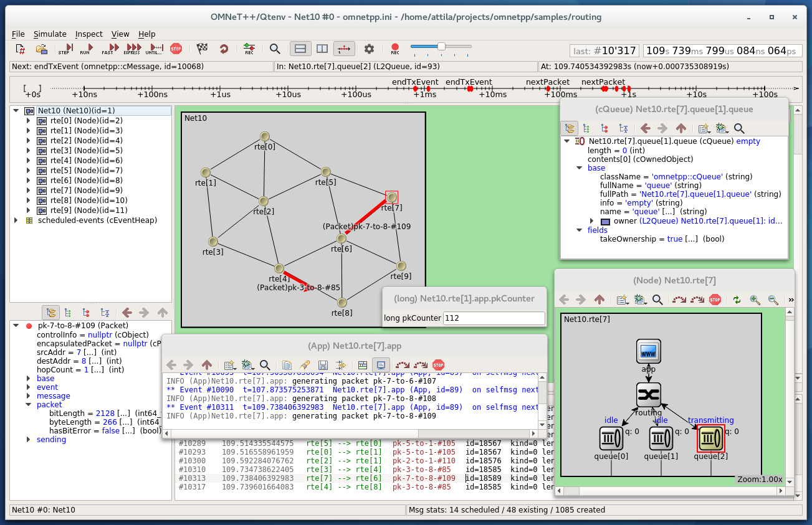
Task: Open preferences gear icon
Action: click(x=369, y=49)
